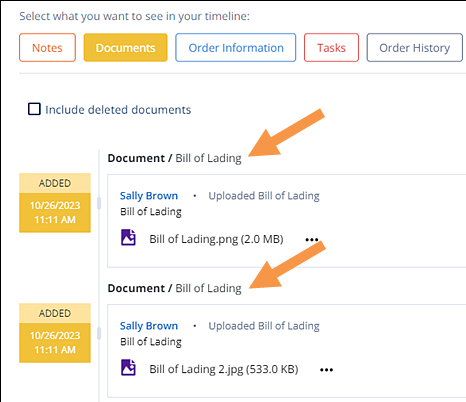Open the three-dot menu for Bill of Lading 2.jpg
This screenshot has height=402, width=466.
[326, 370]
